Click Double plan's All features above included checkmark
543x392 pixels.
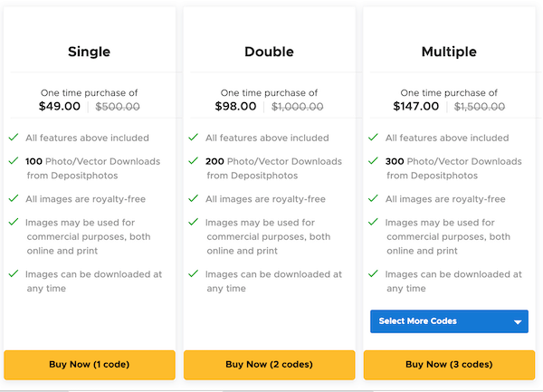pos(194,137)
